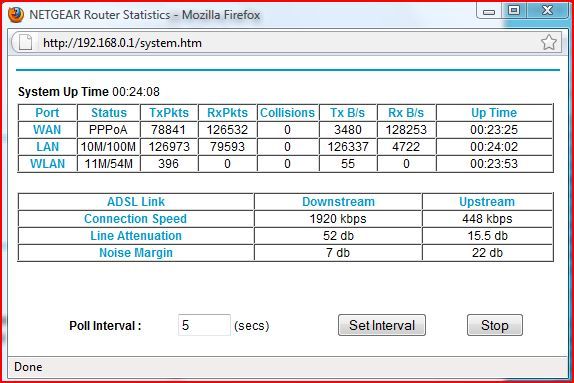Close the Router Statistics window
The height and width of the screenshot is (383, 574).
(547, 11)
